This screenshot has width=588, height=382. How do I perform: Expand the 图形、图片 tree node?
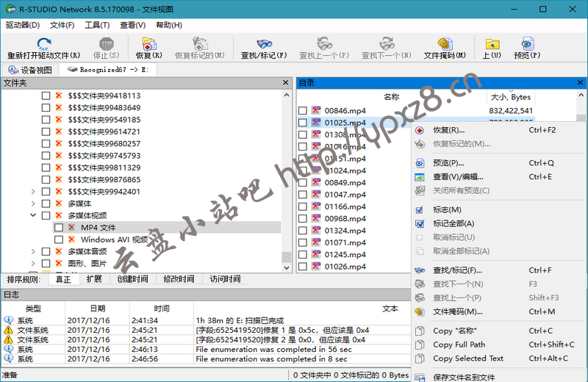pos(33,264)
